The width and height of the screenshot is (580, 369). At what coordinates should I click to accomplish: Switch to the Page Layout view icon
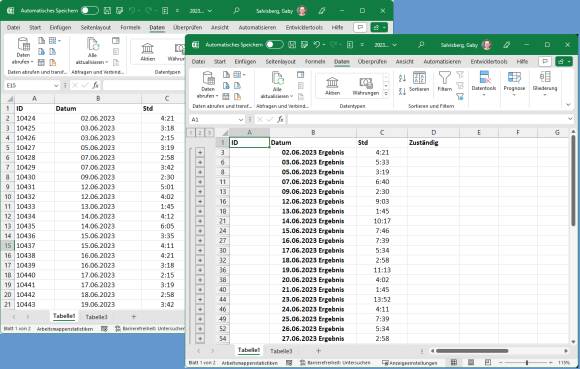[x=471, y=363]
